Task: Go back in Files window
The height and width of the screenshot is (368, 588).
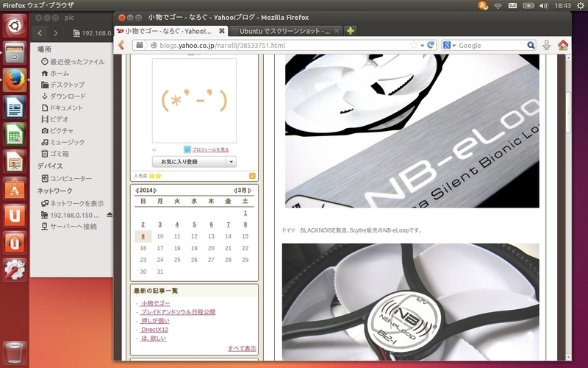Action: 40,33
